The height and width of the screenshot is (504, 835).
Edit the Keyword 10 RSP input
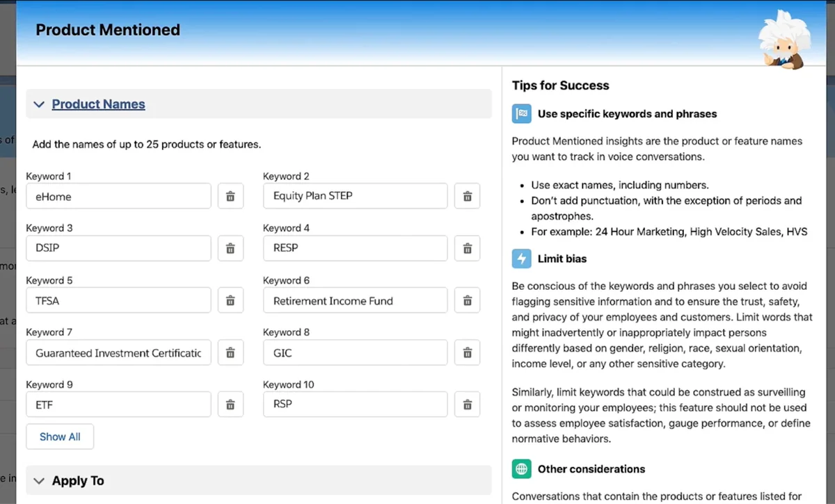(356, 404)
